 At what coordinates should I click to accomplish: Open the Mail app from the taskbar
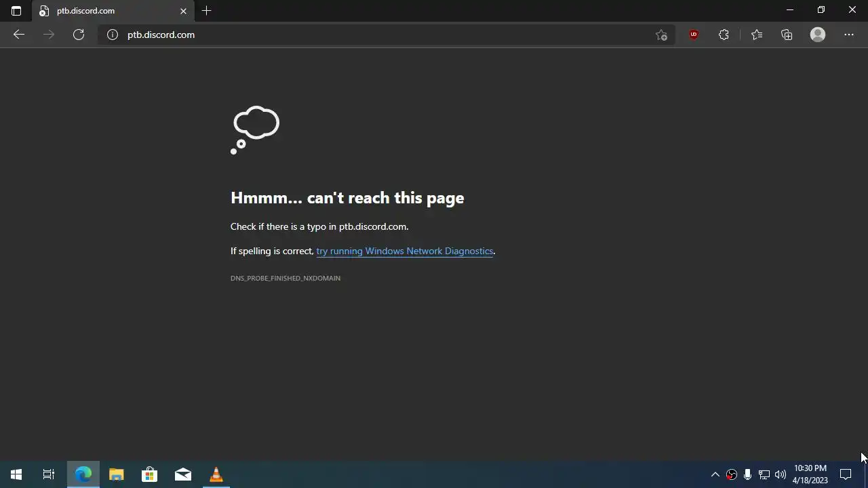[x=183, y=474]
